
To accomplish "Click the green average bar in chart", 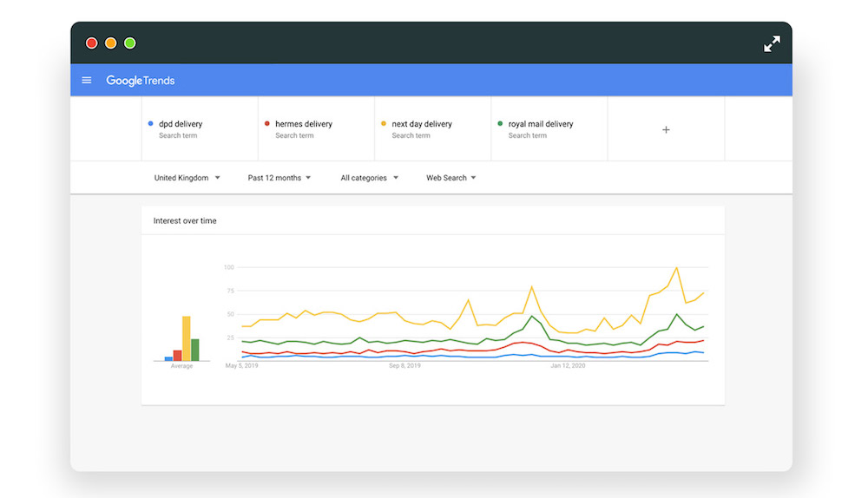I will tap(194, 350).
